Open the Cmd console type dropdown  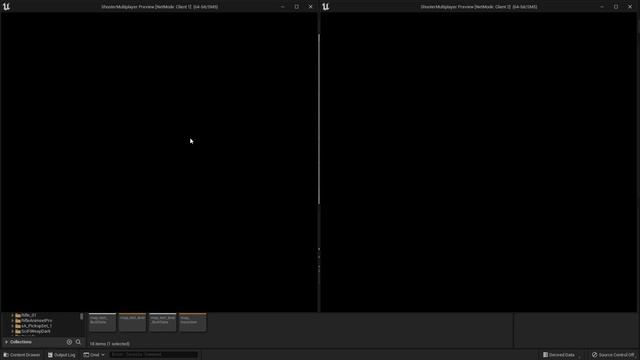click(x=94, y=355)
